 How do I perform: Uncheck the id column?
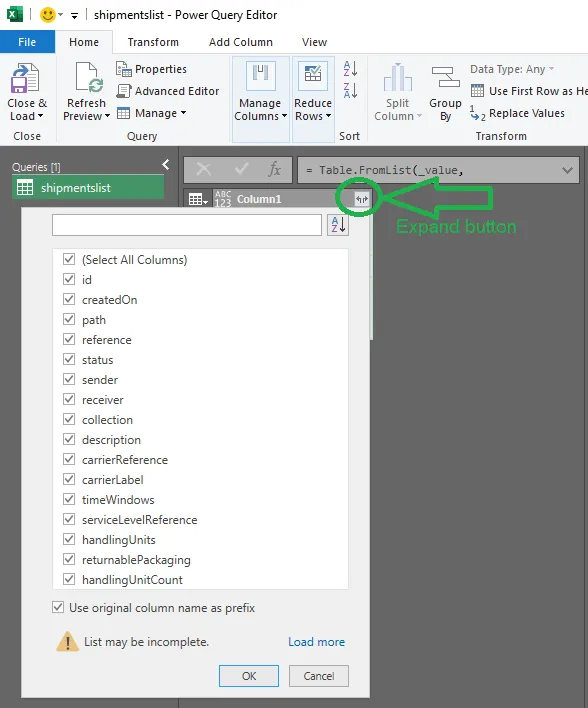point(69,279)
